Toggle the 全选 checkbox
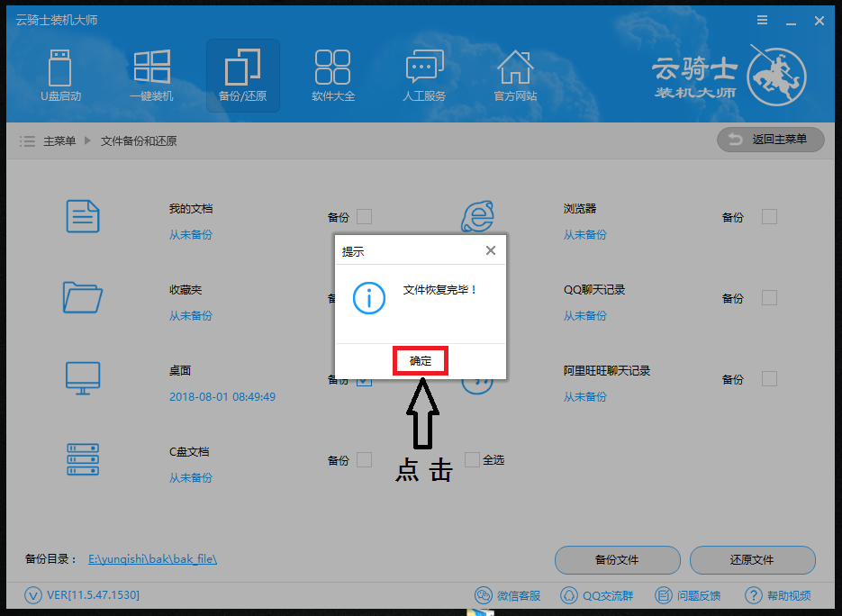Viewport: 842px width, 616px height. (x=472, y=459)
